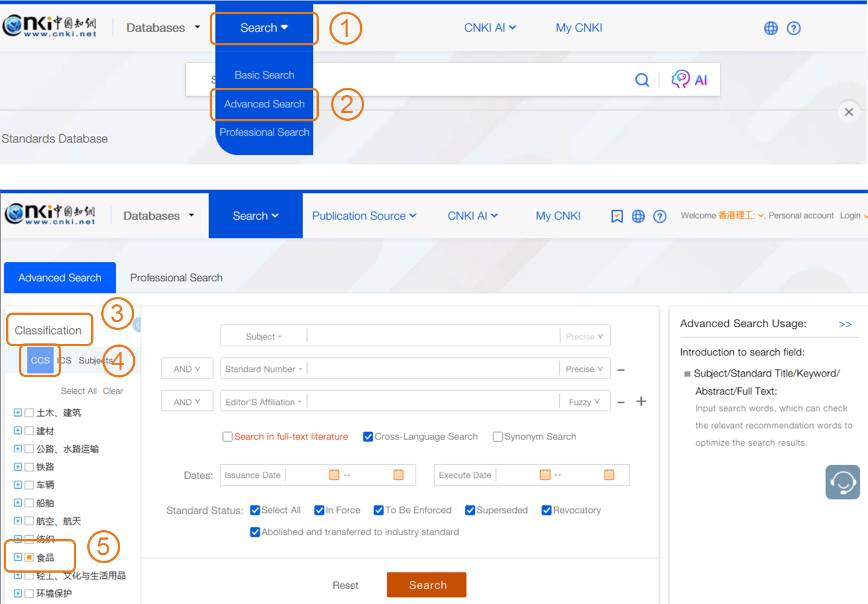Uncheck Cross-Language Search checkbox
Image resolution: width=868 pixels, height=604 pixels.
coord(368,437)
